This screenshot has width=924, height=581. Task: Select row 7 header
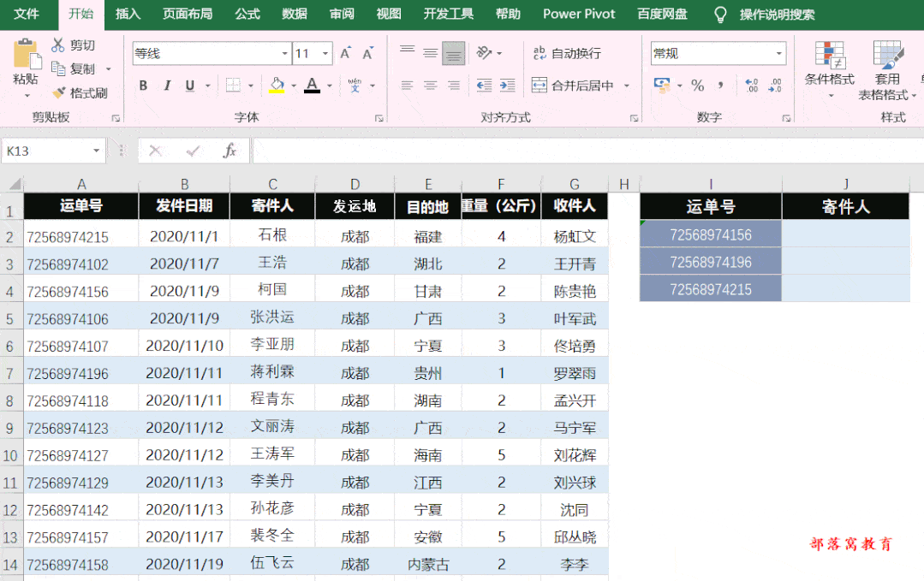tap(10, 373)
